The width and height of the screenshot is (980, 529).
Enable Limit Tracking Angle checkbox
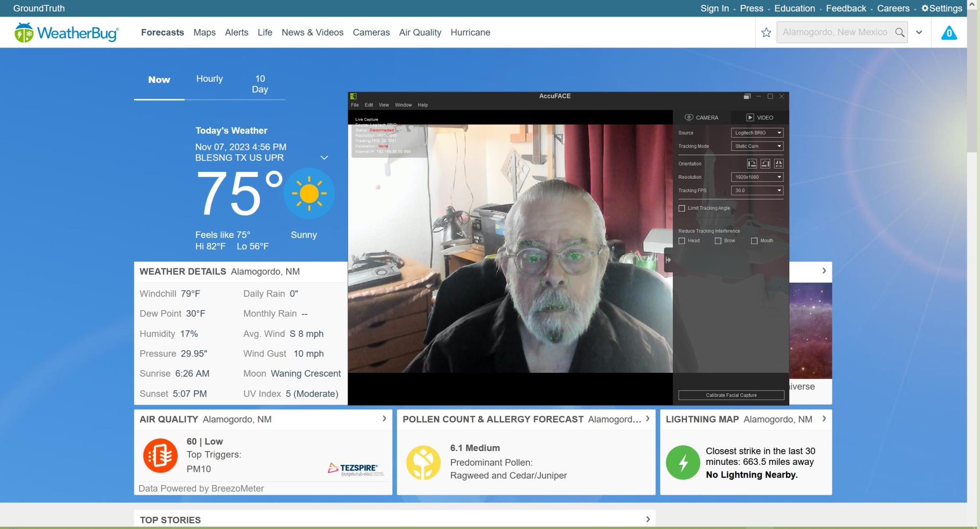coord(682,208)
